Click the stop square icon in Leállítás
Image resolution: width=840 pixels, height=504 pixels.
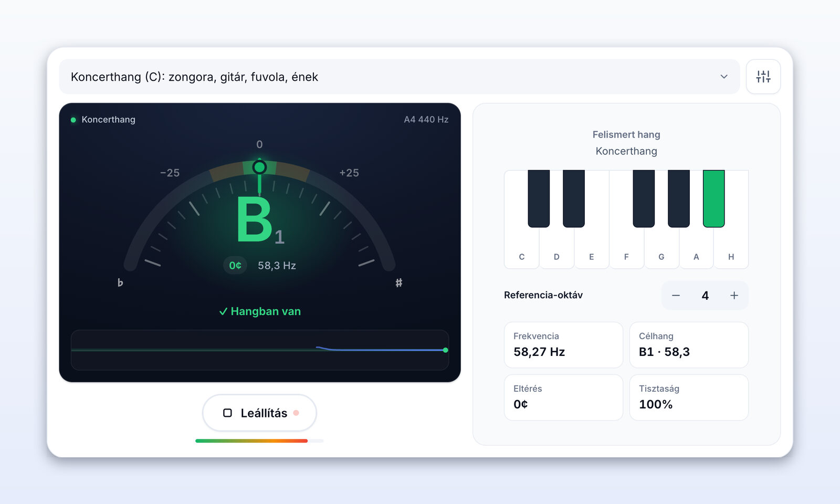pyautogui.click(x=227, y=413)
